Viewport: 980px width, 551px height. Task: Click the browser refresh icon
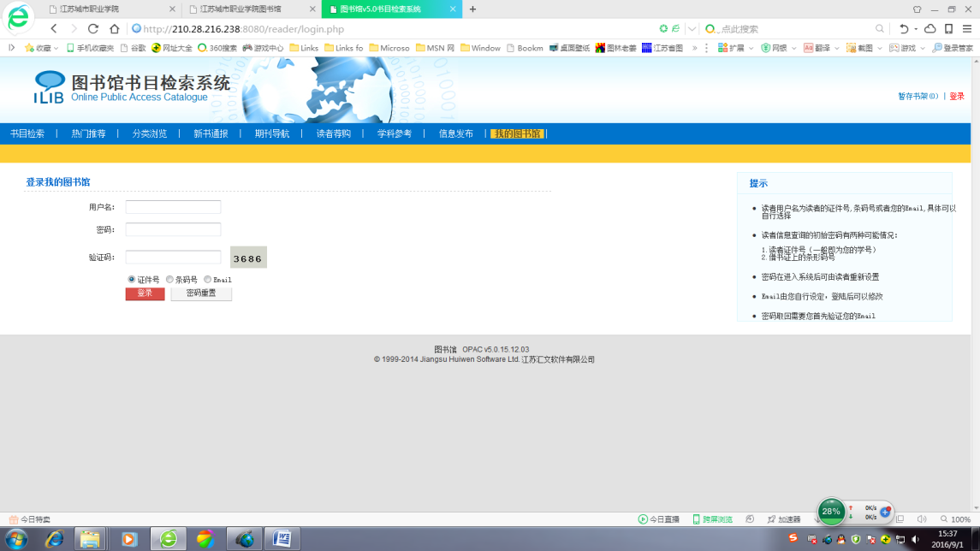point(93,29)
